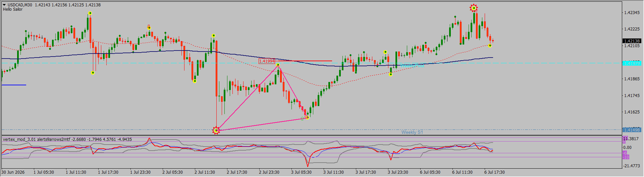Click the yellow swing marker at the magenta triangle's right vertex

pyautogui.click(x=307, y=117)
